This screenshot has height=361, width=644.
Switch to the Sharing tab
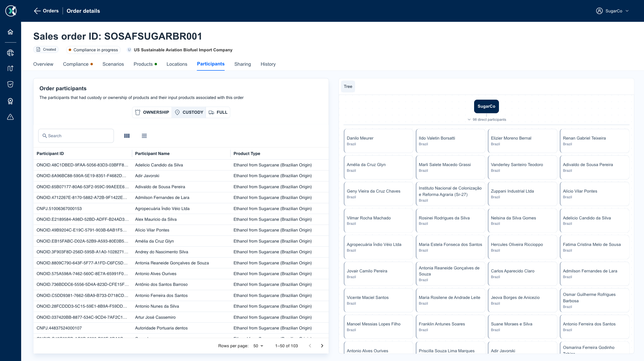pos(243,64)
